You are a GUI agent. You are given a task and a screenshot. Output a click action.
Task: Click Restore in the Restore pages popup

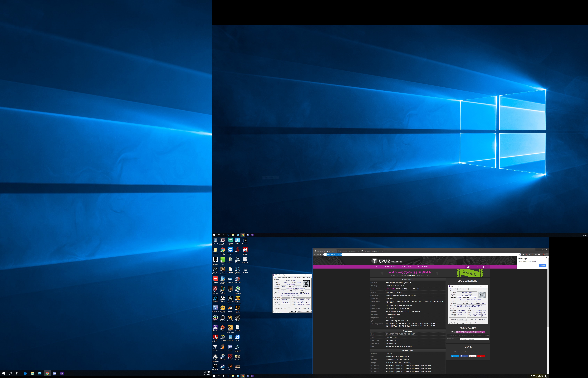pos(543,266)
